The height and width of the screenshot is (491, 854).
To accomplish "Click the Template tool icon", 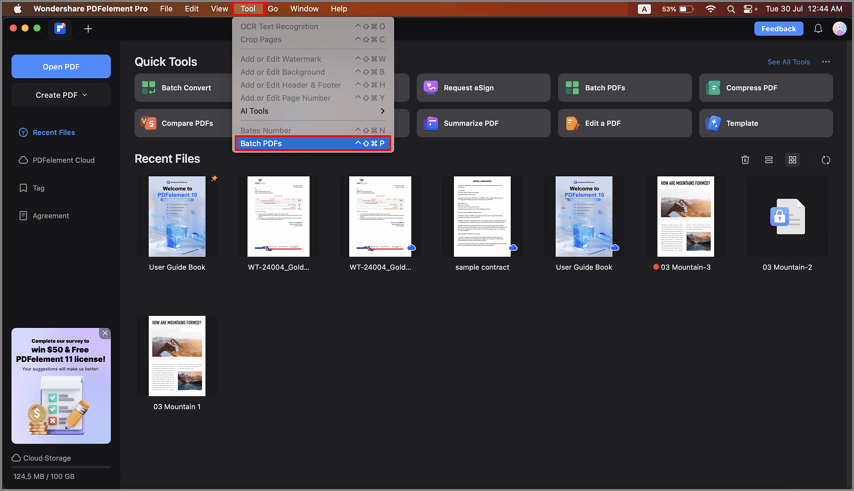I will [713, 123].
